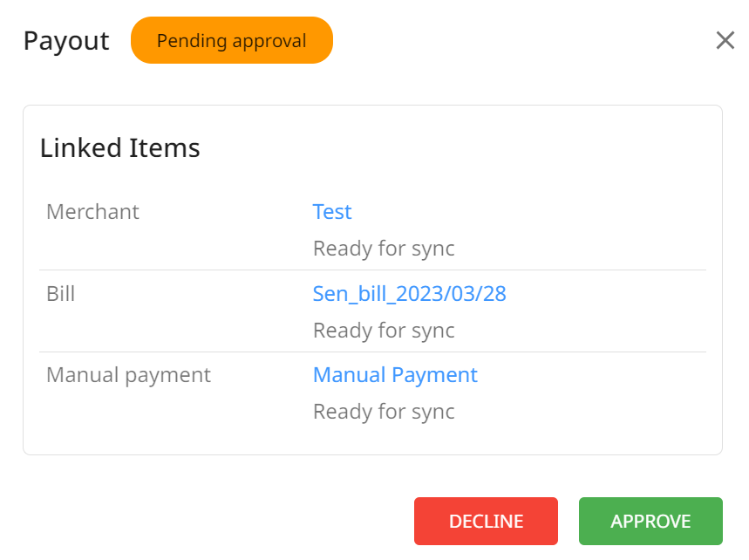
Task: Click the Bill row label
Action: tap(61, 293)
